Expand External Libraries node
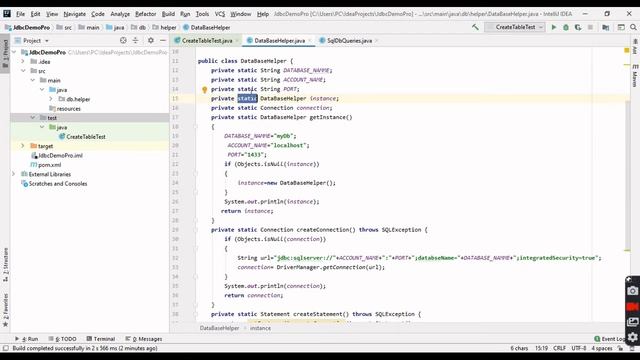This screenshot has height=360, width=640. pos(14,174)
